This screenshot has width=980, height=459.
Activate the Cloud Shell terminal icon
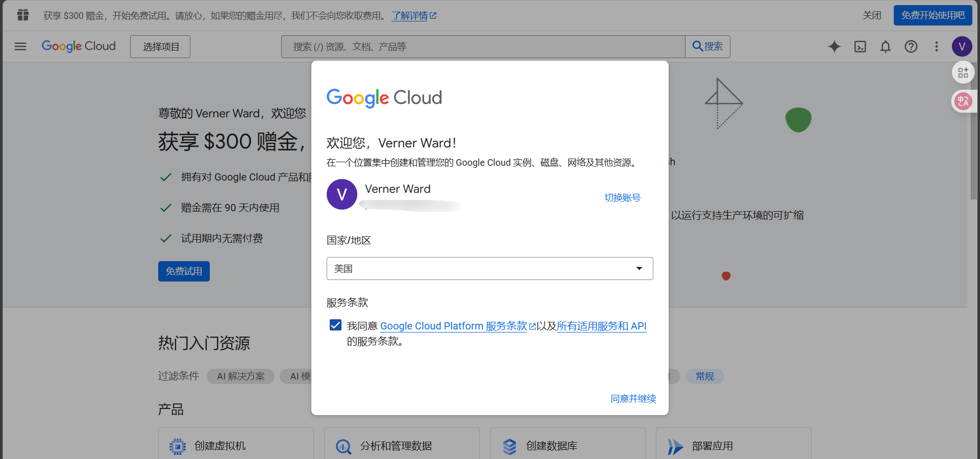(x=860, y=46)
